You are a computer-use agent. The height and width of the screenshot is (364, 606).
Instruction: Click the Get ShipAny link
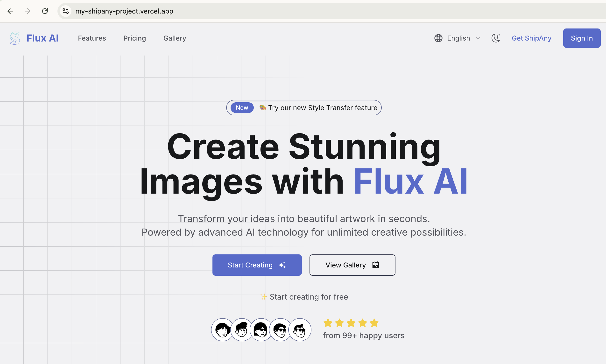click(532, 38)
